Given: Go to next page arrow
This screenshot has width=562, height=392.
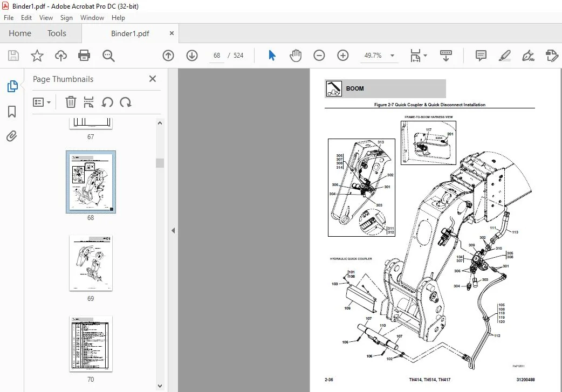Looking at the screenshot, I should pyautogui.click(x=192, y=56).
